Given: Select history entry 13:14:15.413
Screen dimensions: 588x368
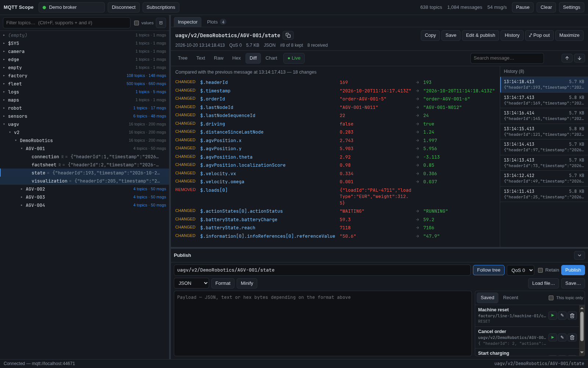Looking at the screenshot, I should 544,132.
